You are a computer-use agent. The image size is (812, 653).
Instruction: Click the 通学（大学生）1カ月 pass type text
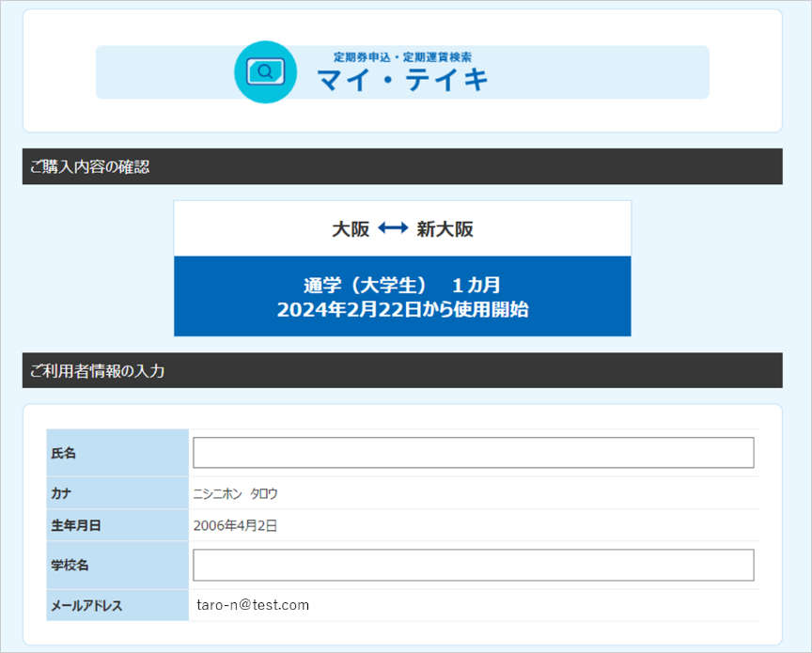pos(402,286)
